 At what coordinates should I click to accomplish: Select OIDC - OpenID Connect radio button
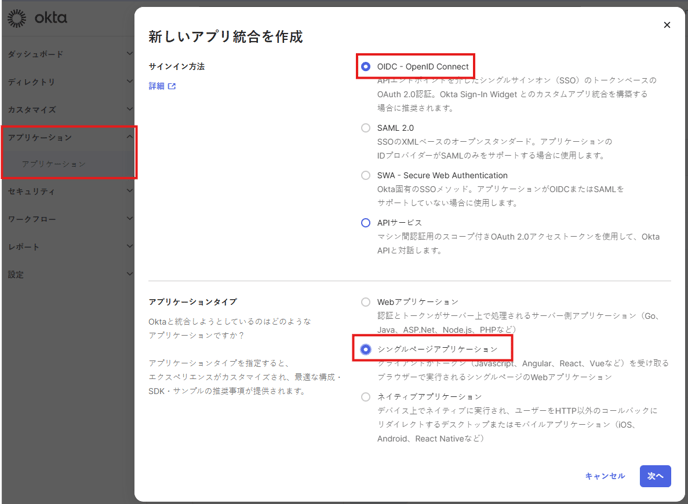point(366,67)
